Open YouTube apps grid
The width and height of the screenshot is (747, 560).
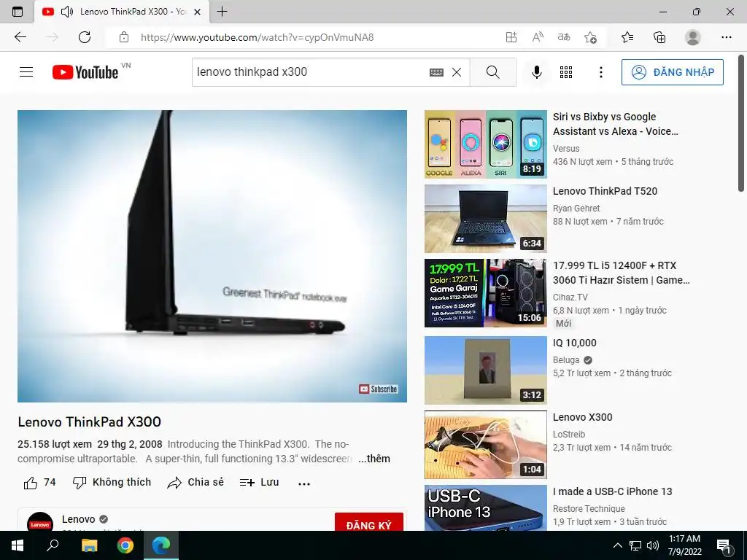(566, 72)
